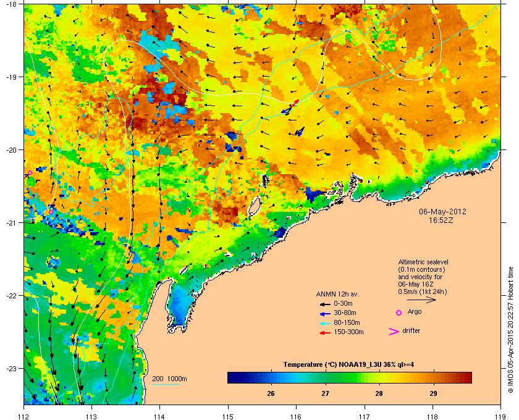This screenshot has width=519, height=420.
Task: Click the magenta drifter legend symbol
Action: point(394,332)
